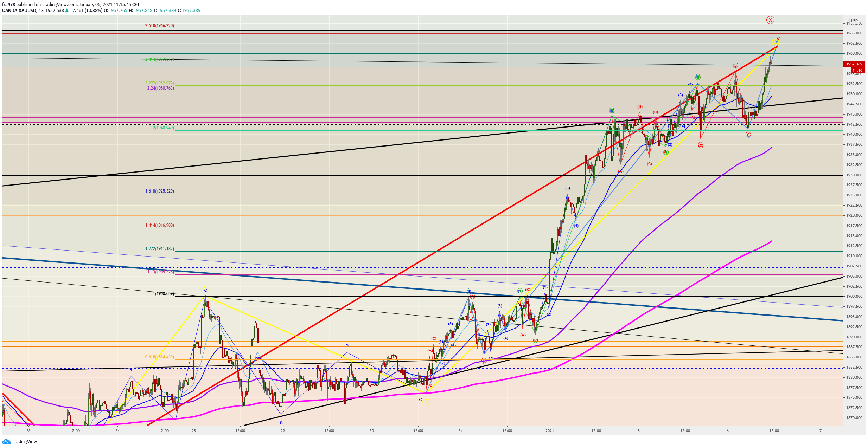Click the 31 date label on time axis
Screen dimensions: 868x448
tap(460, 431)
